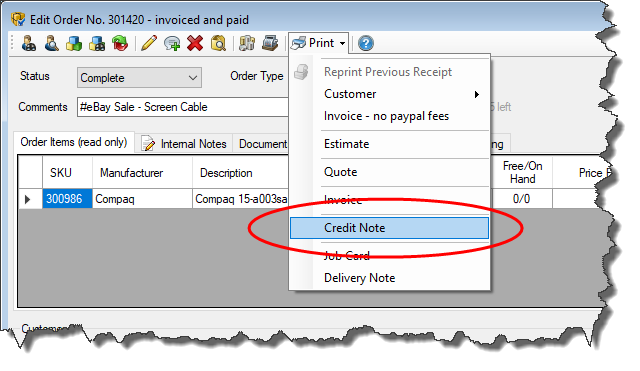640x371 pixels.
Task: Click the blue help question mark icon
Action: 366,43
